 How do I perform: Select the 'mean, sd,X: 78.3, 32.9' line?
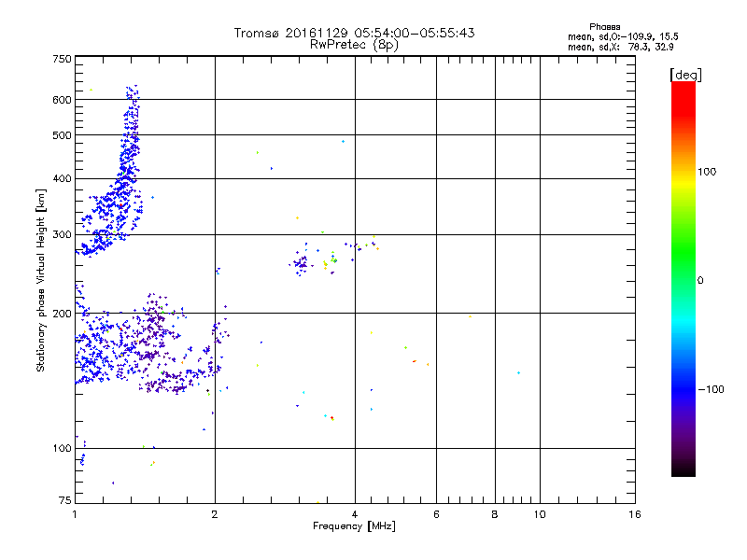(621, 47)
